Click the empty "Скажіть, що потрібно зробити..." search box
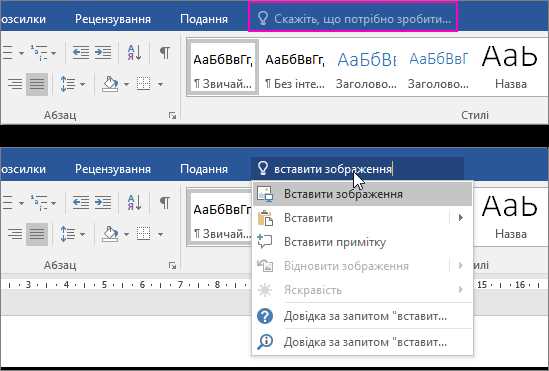This screenshot has height=371, width=549. click(353, 17)
